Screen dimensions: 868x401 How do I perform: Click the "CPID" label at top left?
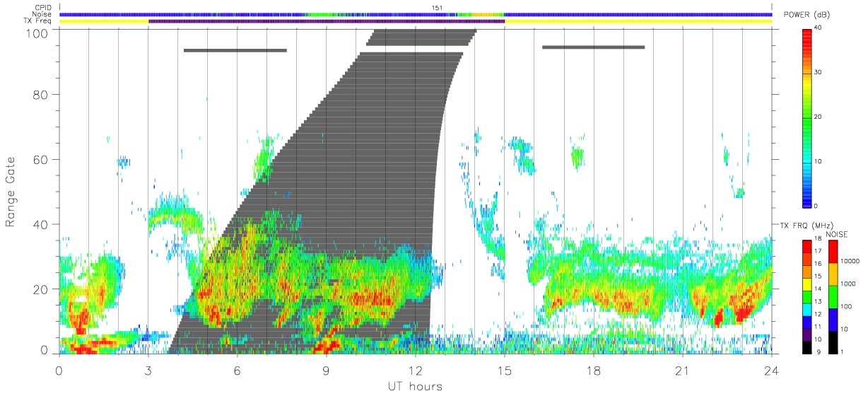(44, 8)
